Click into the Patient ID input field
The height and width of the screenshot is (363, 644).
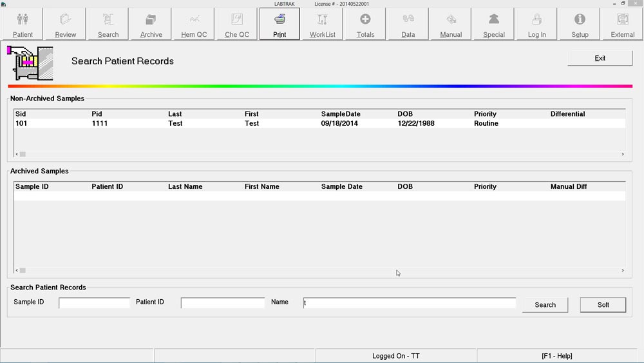[x=223, y=303]
